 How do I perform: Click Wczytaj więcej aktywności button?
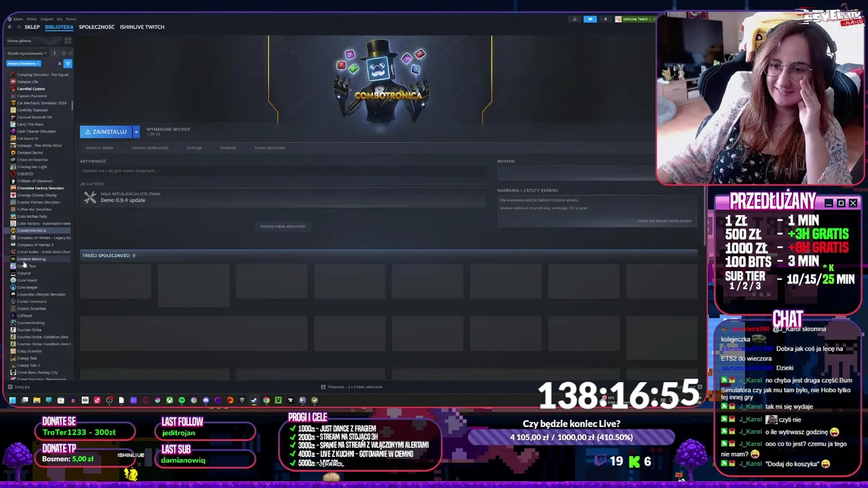click(x=283, y=226)
